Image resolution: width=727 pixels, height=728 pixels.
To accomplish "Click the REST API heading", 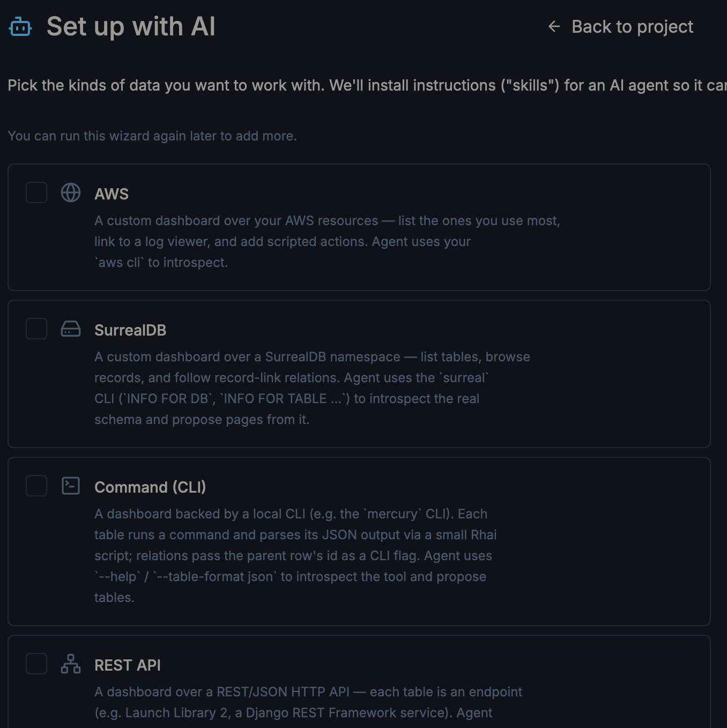I will pyautogui.click(x=128, y=665).
